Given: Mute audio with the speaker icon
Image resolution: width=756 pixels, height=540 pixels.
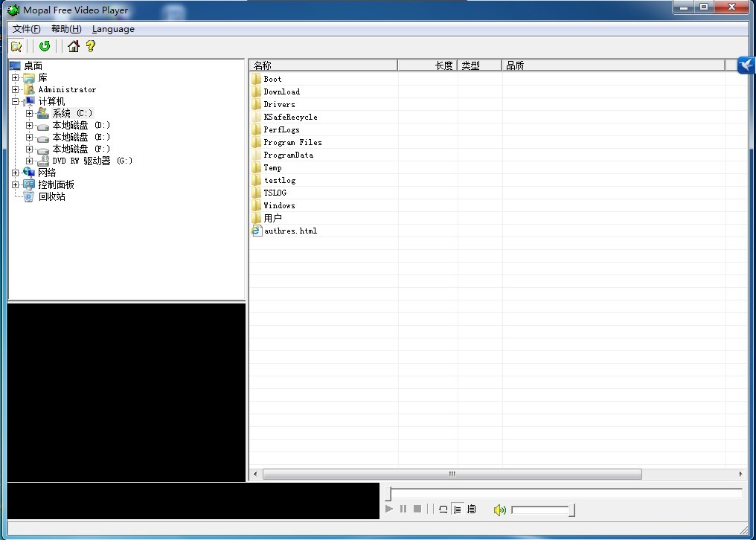Looking at the screenshot, I should pyautogui.click(x=499, y=510).
